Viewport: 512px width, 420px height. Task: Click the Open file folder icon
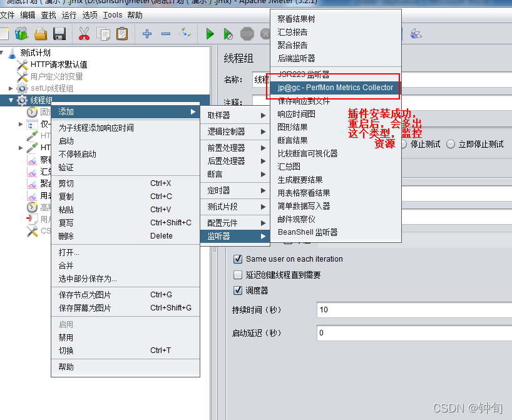(x=41, y=34)
